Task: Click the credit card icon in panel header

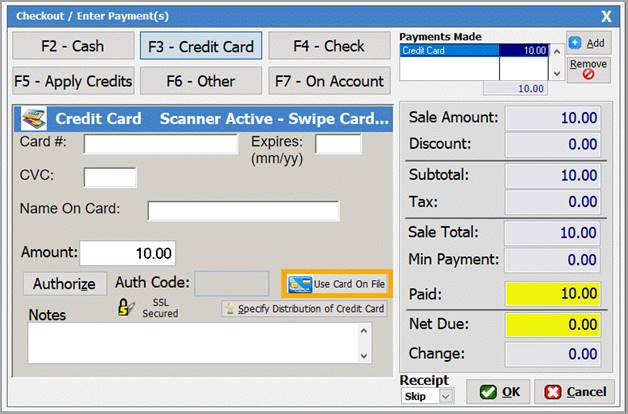Action: [33, 119]
